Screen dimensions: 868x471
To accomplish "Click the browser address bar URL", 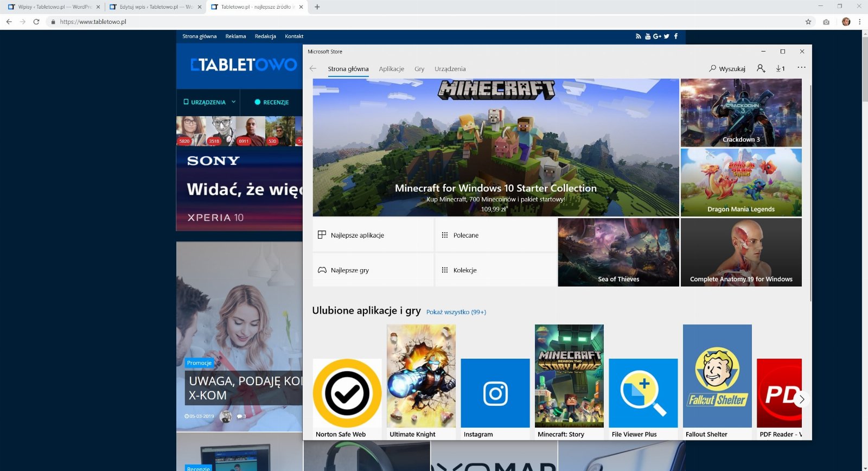I will (93, 22).
